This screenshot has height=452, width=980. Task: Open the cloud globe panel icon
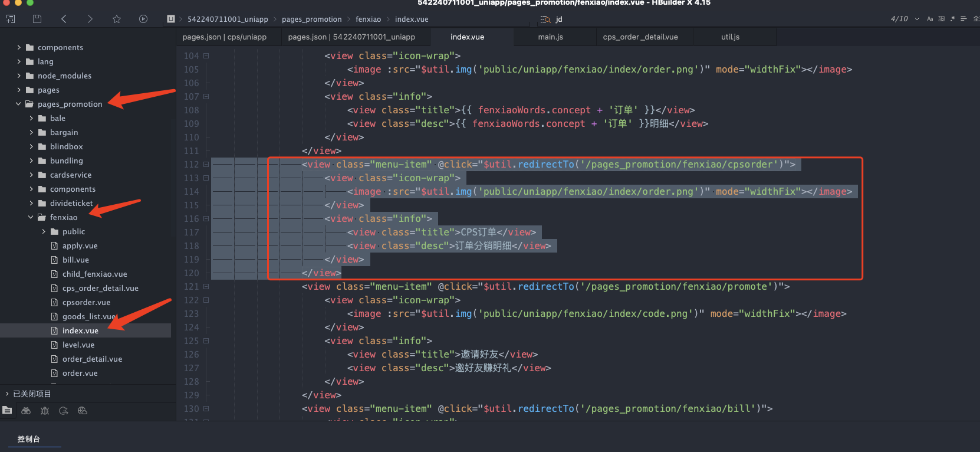(83, 410)
